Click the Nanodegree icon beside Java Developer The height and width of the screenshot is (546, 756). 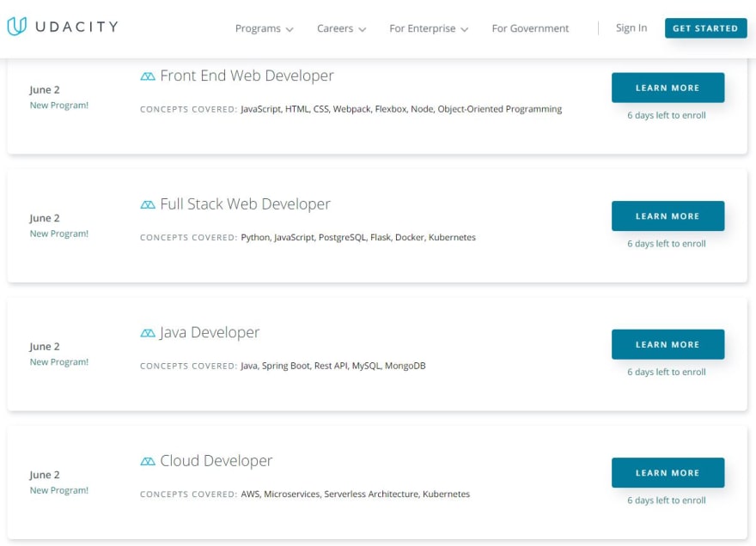[x=148, y=333]
